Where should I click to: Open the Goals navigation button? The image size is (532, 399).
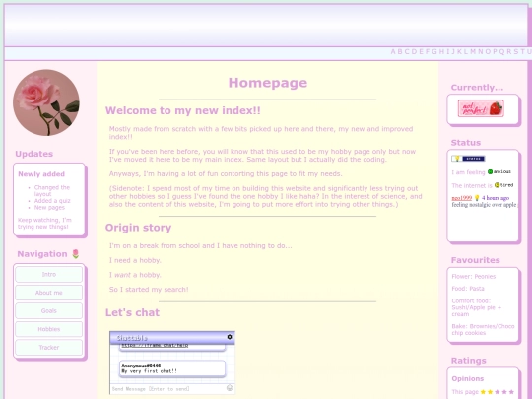coord(49,310)
